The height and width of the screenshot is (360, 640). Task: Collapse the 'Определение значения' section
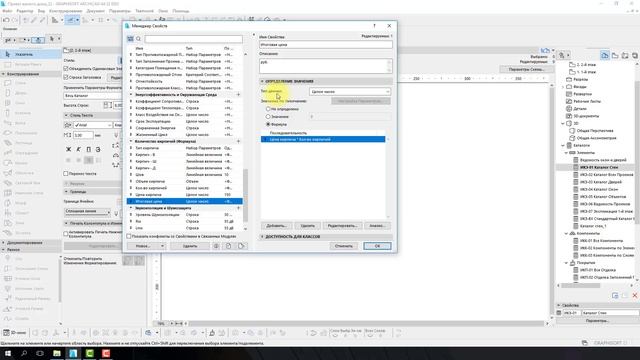point(262,81)
